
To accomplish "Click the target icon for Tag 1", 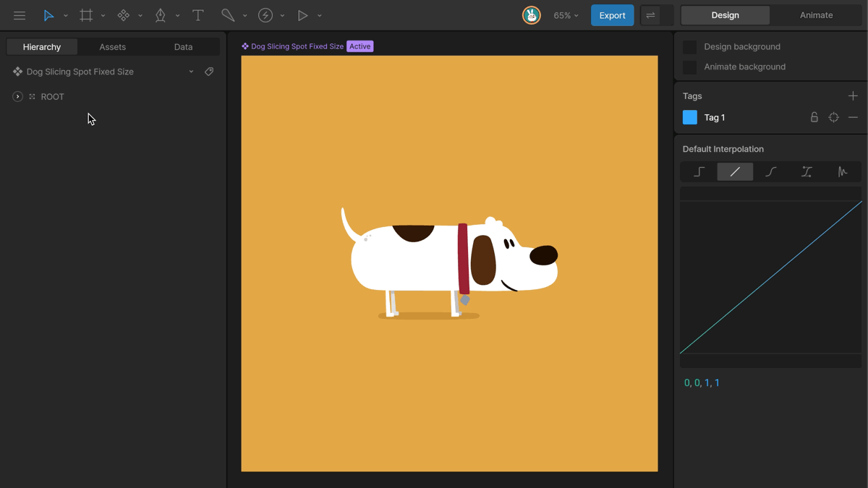I will [834, 117].
